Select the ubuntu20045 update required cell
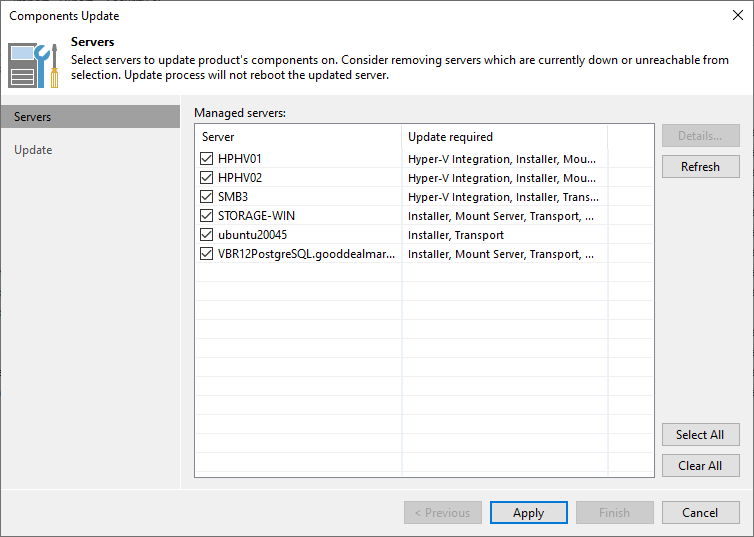The height and width of the screenshot is (537, 754). point(504,235)
